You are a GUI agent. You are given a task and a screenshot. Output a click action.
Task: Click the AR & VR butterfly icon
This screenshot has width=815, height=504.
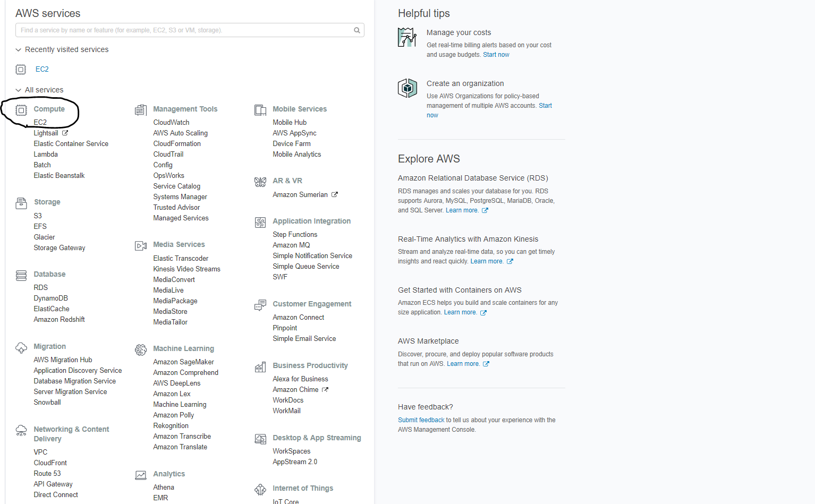(x=260, y=182)
